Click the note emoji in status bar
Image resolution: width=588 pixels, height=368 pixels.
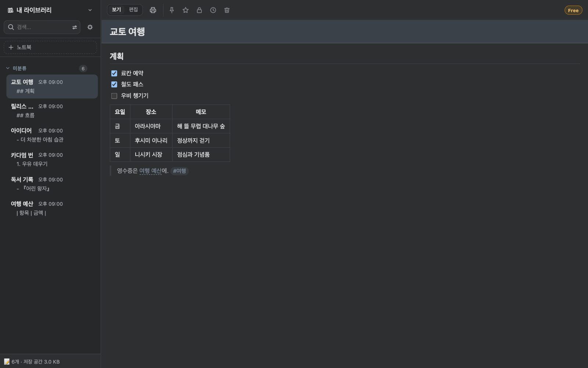(7, 362)
